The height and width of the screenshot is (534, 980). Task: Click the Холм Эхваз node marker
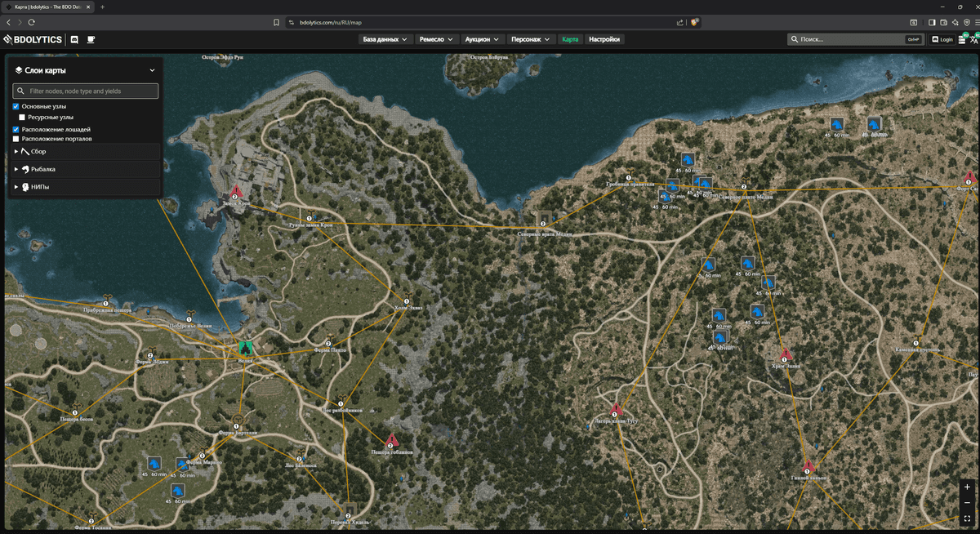point(407,300)
